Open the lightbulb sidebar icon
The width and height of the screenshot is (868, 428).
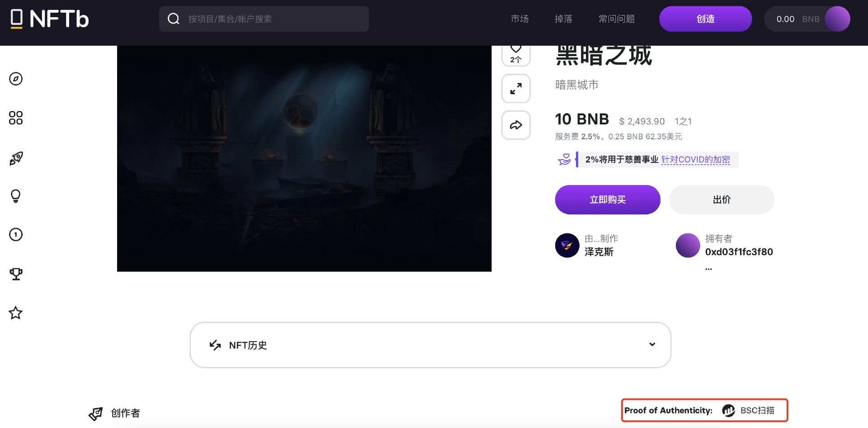(16, 196)
